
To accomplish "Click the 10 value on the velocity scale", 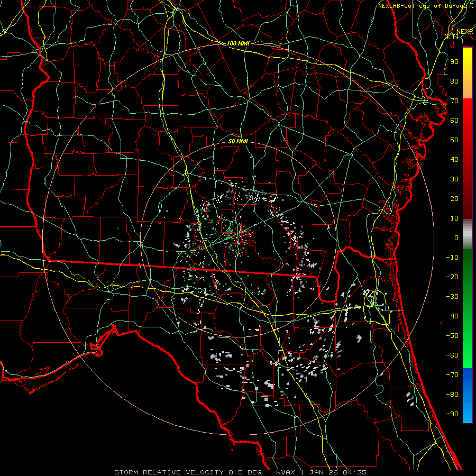I will click(454, 218).
